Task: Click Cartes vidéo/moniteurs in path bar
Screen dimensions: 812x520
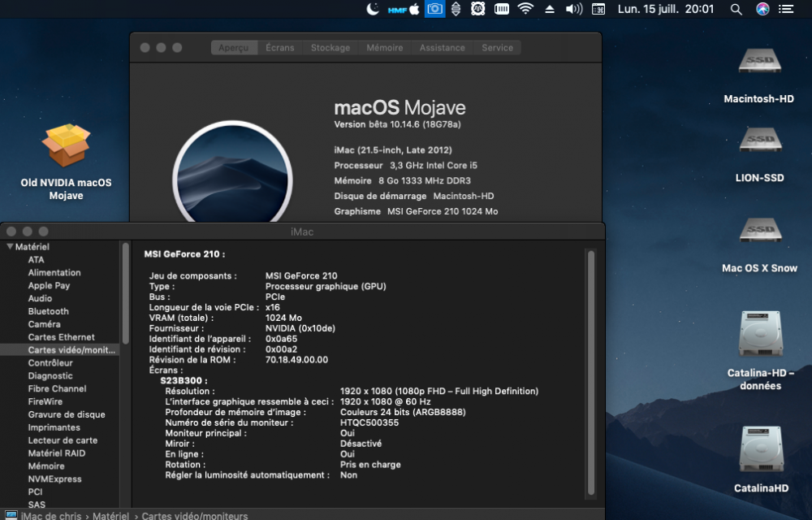Action: [195, 516]
